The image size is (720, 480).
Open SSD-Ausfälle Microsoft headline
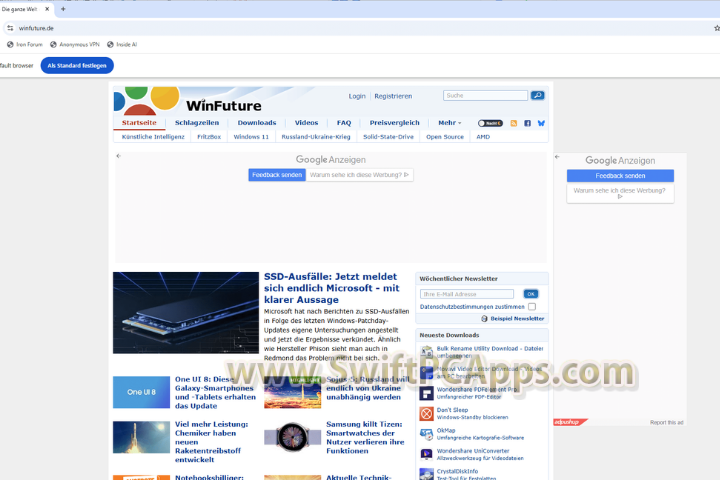(x=332, y=288)
